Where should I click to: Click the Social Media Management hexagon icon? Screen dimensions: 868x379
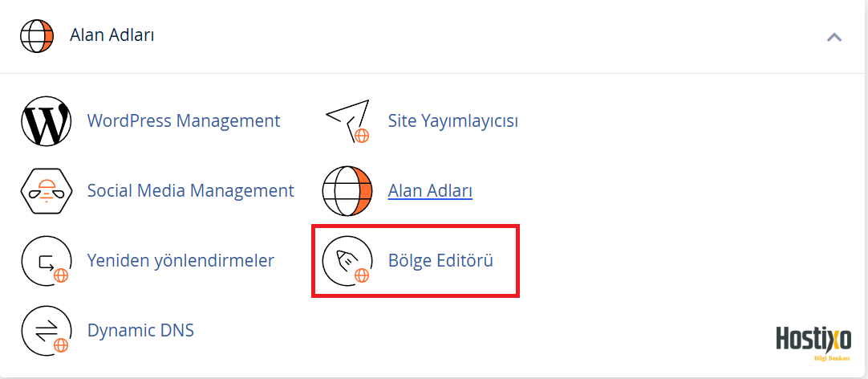coord(46,192)
